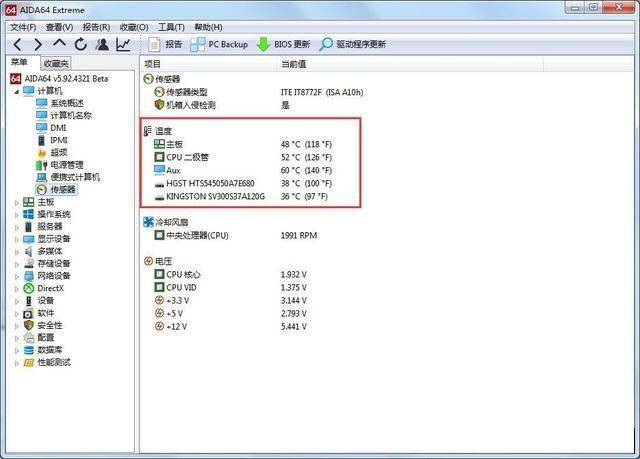This screenshot has height=459, width=640.
Task: Click the 项目 column header
Action: pyautogui.click(x=209, y=64)
